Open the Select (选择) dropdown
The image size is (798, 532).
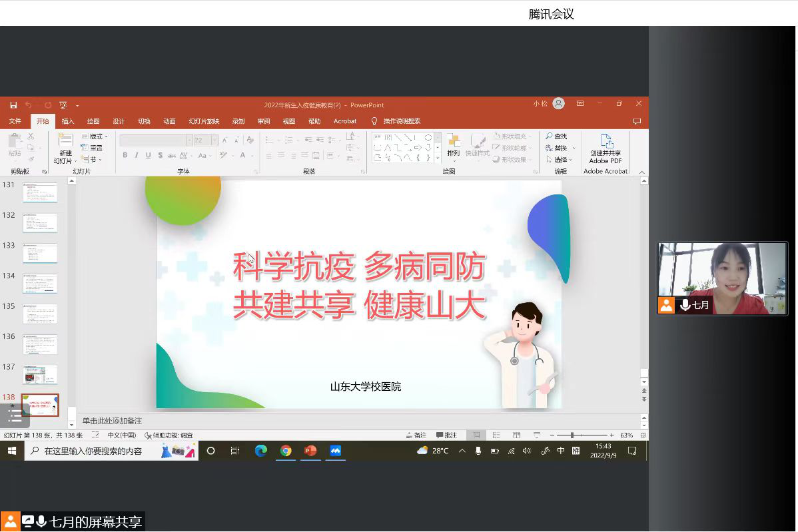560,160
